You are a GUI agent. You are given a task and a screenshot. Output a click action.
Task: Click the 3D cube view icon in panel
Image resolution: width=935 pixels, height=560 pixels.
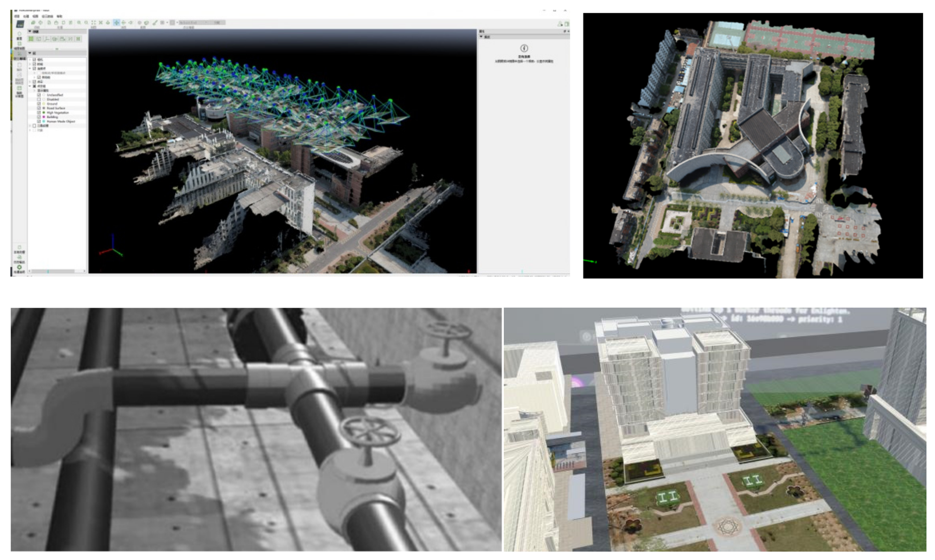(55, 39)
